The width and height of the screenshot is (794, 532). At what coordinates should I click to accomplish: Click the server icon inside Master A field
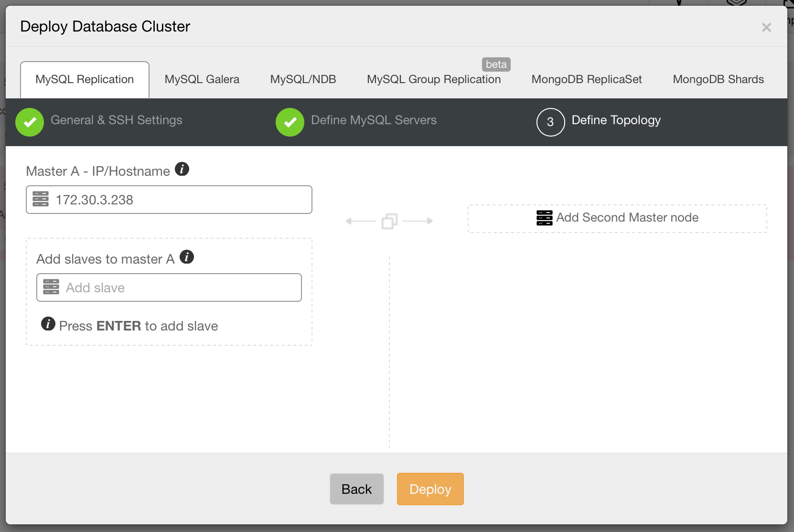41,199
